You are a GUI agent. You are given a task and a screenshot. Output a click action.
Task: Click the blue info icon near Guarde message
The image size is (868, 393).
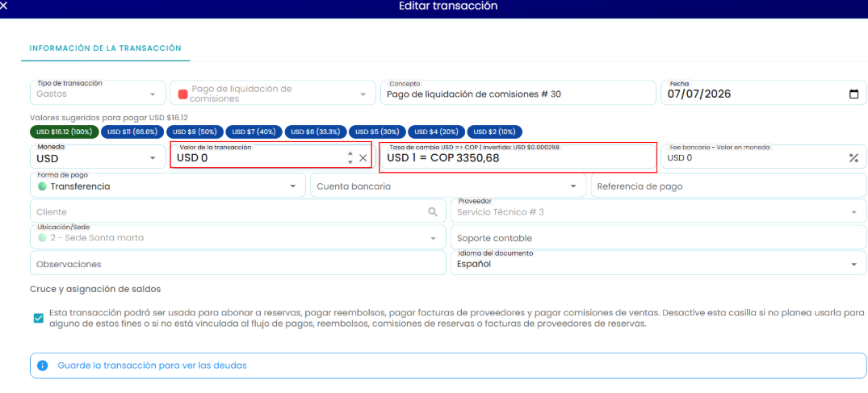tap(42, 366)
